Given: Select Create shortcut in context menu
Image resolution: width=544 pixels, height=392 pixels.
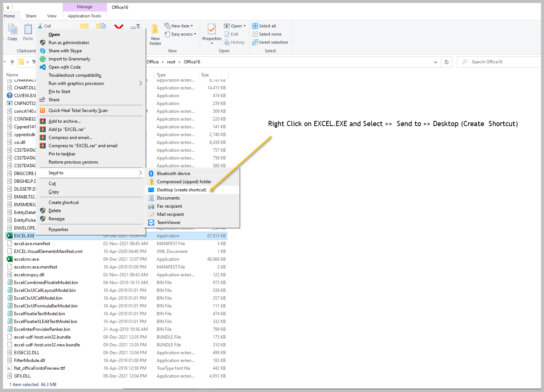Looking at the screenshot, I should coord(91,202).
